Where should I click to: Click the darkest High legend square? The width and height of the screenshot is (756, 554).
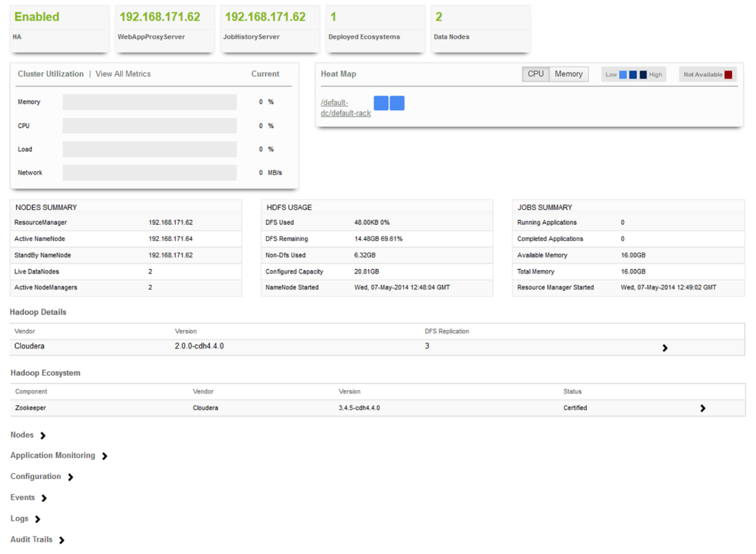tap(643, 75)
